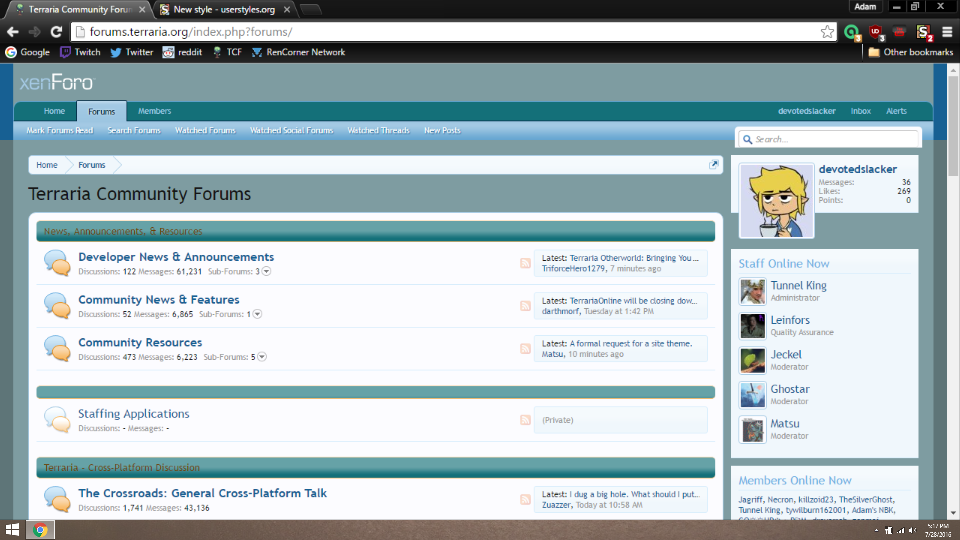Click the open quick navigation icon in breadcrumb
This screenshot has height=540, width=960.
click(714, 165)
